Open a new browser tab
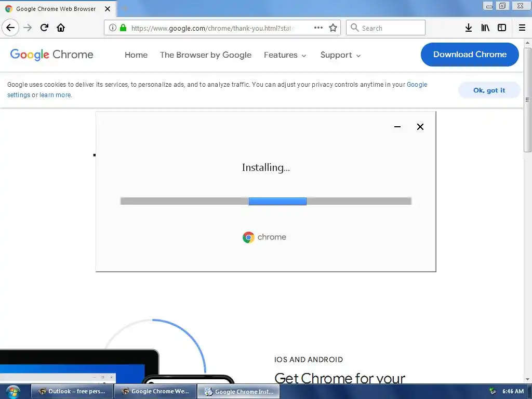Viewport: 532px width, 399px height. (x=125, y=9)
